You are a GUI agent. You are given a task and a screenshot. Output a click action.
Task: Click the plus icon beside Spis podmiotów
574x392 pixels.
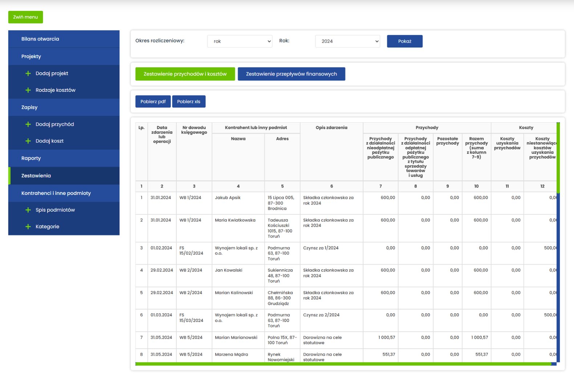[x=28, y=210]
